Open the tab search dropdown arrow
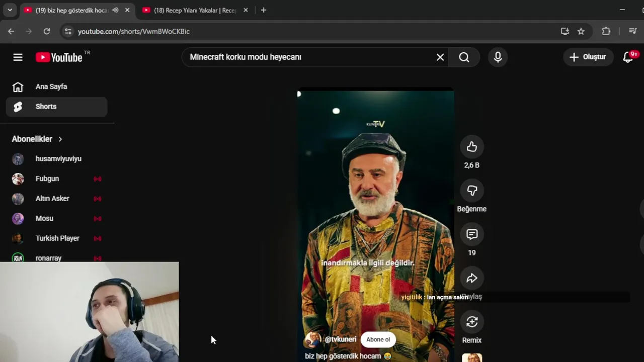 tap(10, 10)
